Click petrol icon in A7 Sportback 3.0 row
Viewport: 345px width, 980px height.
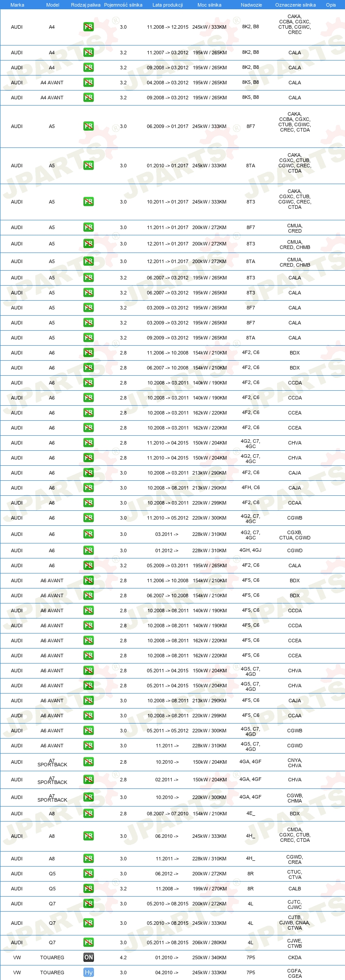[89, 797]
